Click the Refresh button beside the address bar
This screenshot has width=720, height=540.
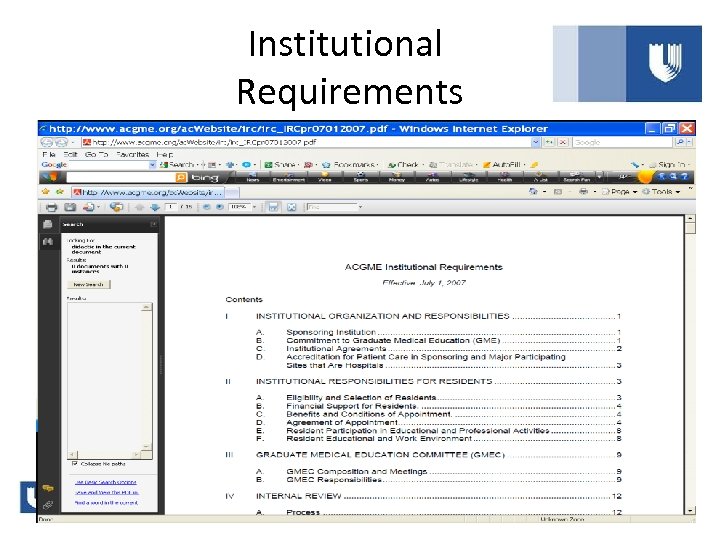pos(549,142)
